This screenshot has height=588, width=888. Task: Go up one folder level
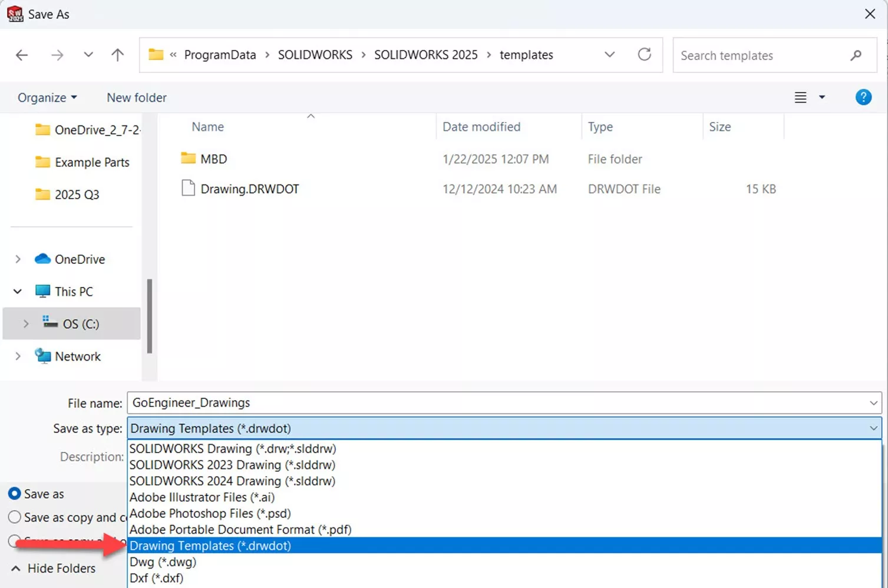(x=117, y=54)
